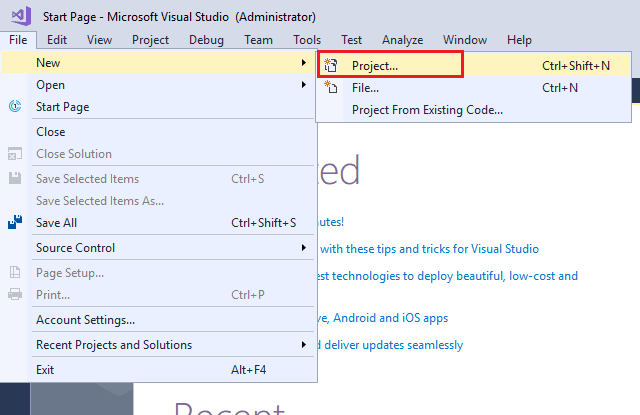Click the Close Solution icon

click(15, 153)
